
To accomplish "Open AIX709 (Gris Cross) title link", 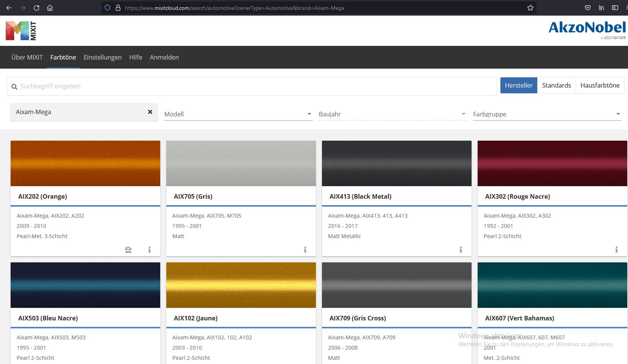I will 358,318.
